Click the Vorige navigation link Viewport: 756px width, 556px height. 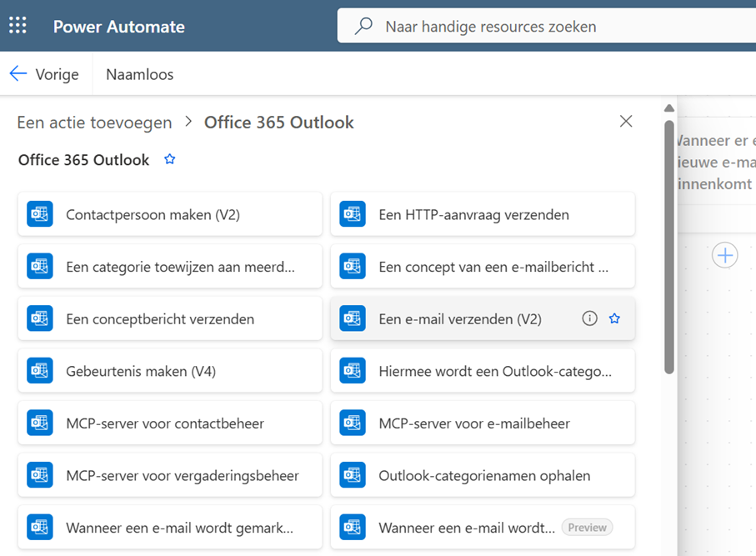(55, 74)
